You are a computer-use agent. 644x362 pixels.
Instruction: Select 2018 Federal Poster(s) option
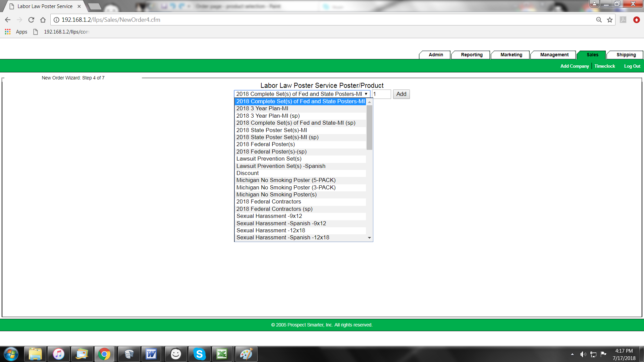click(265, 144)
